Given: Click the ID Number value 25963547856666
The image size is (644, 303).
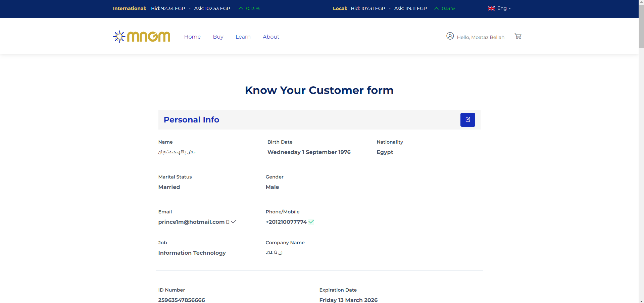Looking at the screenshot, I should (x=181, y=300).
